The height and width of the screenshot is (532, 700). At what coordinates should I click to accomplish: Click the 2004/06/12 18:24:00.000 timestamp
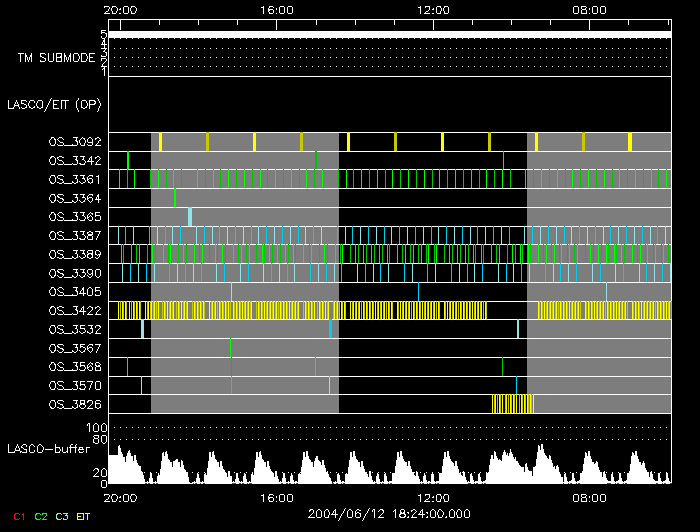pyautogui.click(x=388, y=514)
